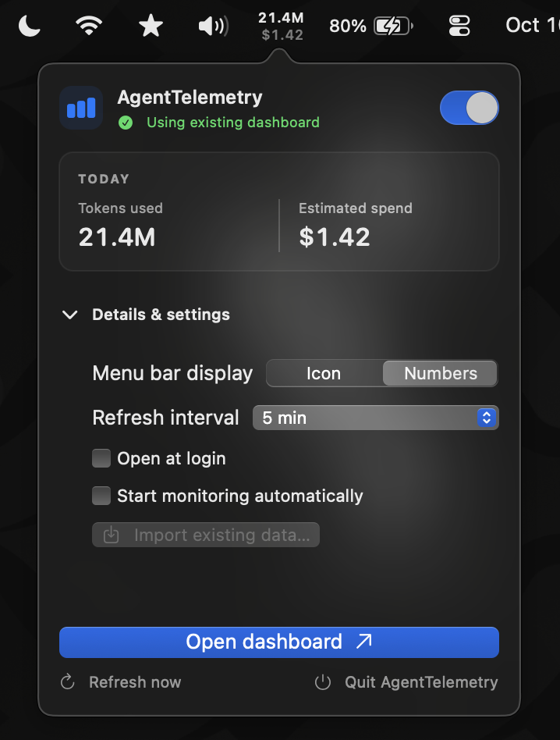560x740 pixels.
Task: Open the Refresh interval 5 min dropdown
Action: pos(376,418)
